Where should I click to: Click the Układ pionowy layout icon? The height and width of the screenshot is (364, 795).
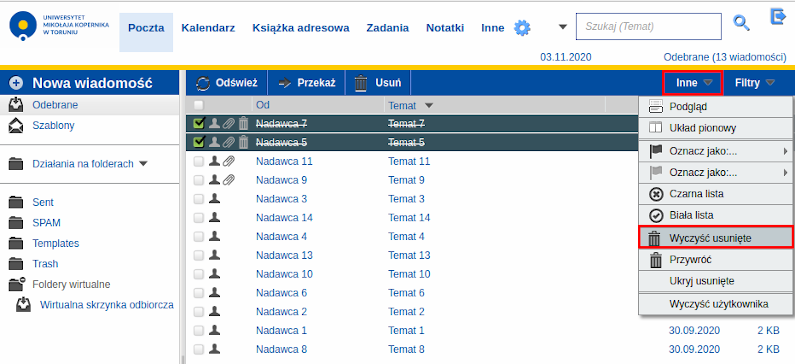click(656, 128)
